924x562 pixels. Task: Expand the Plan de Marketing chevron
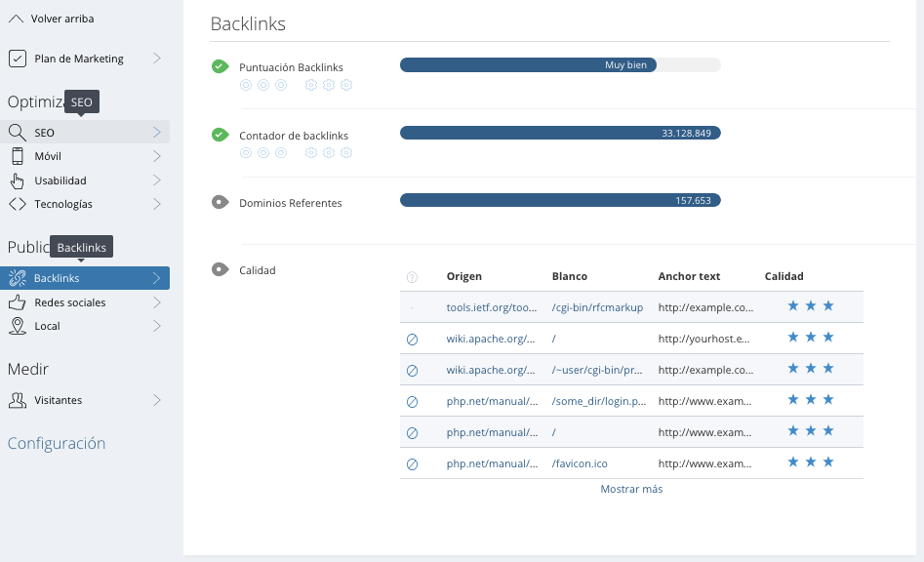coord(158,59)
